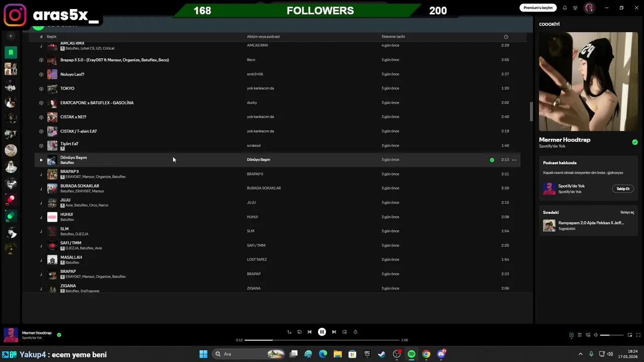Show hidden system tray icons chevron
The height and width of the screenshot is (362, 644).
click(580, 354)
